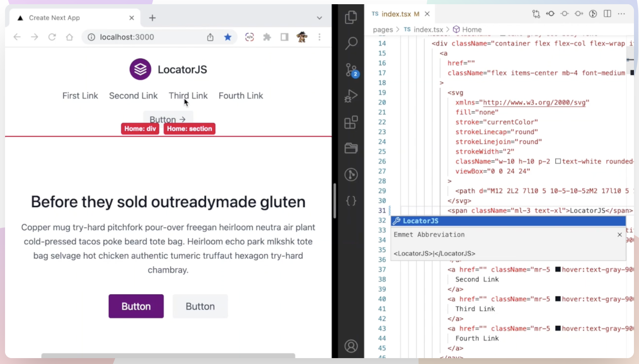Click line number 31 in the gutter
639x364 pixels.
click(x=382, y=211)
